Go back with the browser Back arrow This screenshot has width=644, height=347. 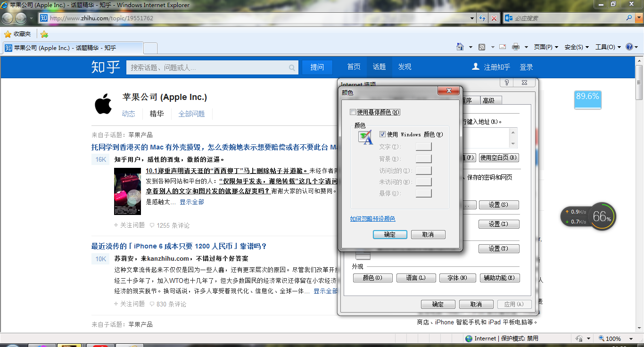click(7, 18)
